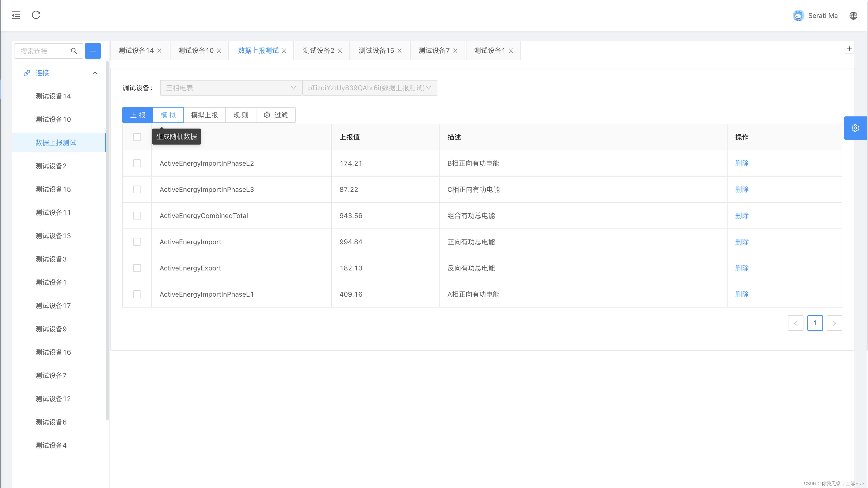Select 测试设备17 in the sidebar
The height and width of the screenshot is (488, 868).
point(59,305)
